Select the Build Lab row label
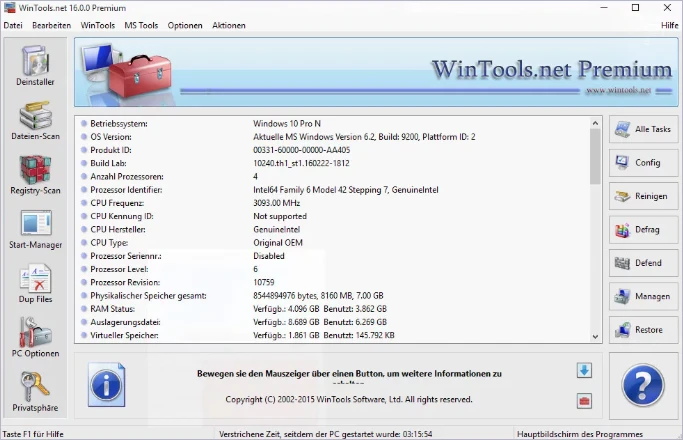This screenshot has height=440, width=683. [108, 163]
